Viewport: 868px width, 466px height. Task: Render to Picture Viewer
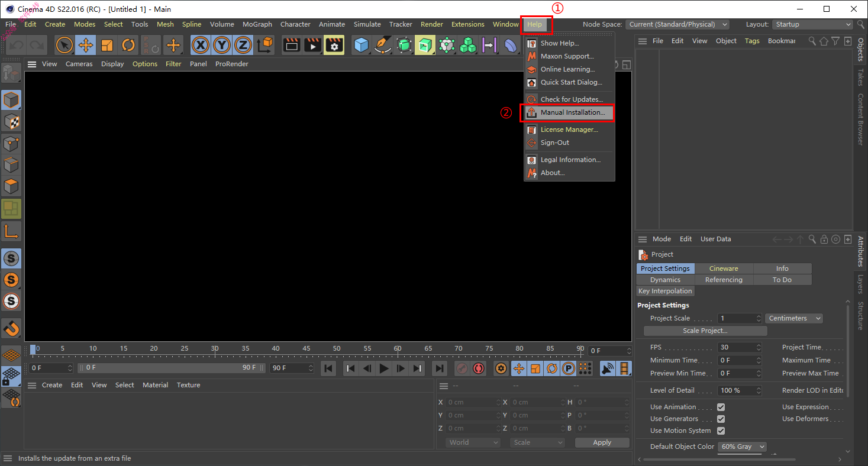[x=313, y=45]
